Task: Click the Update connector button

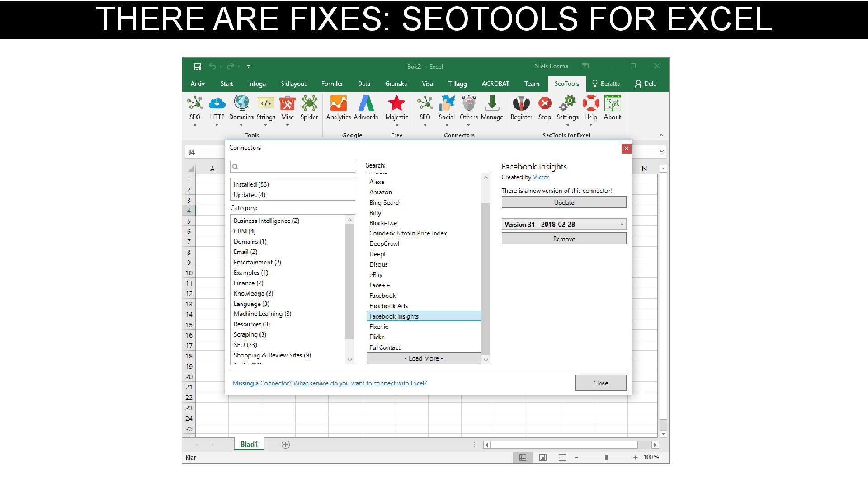Action: pyautogui.click(x=564, y=202)
